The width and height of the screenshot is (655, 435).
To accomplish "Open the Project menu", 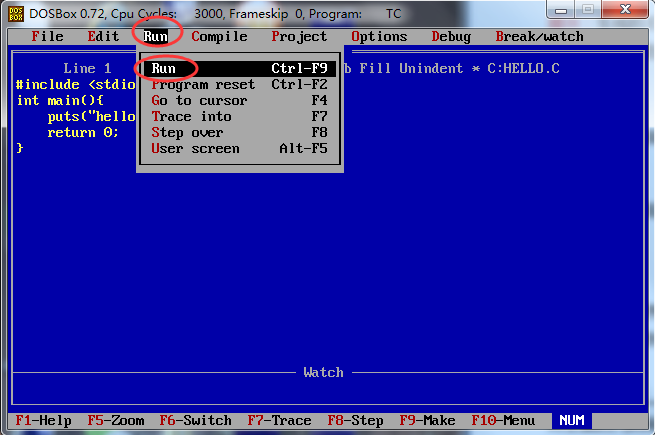I will click(x=299, y=37).
